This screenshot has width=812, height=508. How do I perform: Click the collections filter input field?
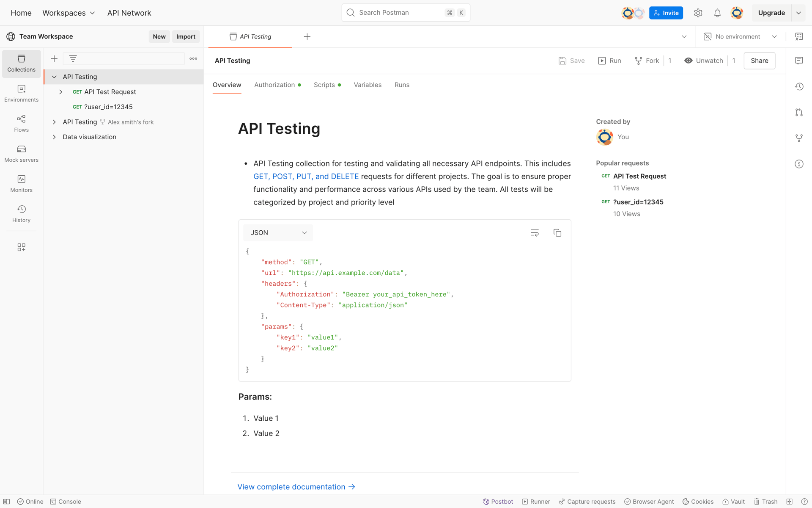(x=124, y=58)
